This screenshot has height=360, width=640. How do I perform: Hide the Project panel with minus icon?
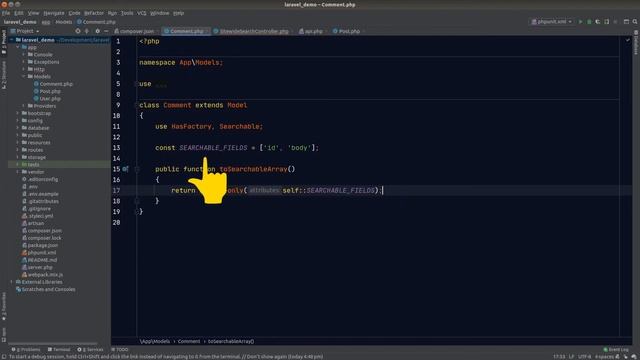point(106,31)
